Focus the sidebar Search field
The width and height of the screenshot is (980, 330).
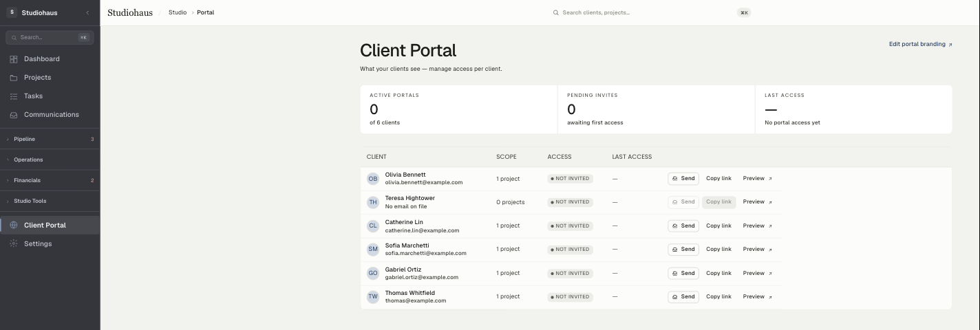coord(50,37)
